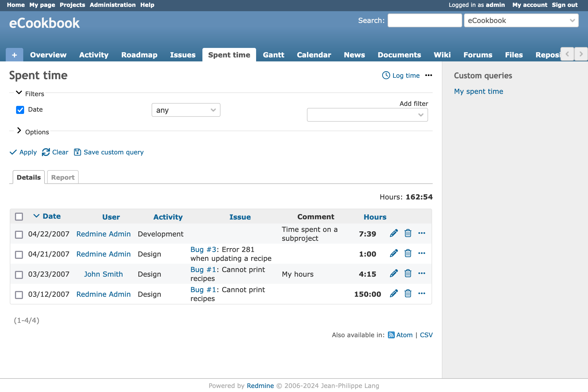Click the Apply checkmark icon
Viewport: 588px width, 392px height.
pos(13,152)
